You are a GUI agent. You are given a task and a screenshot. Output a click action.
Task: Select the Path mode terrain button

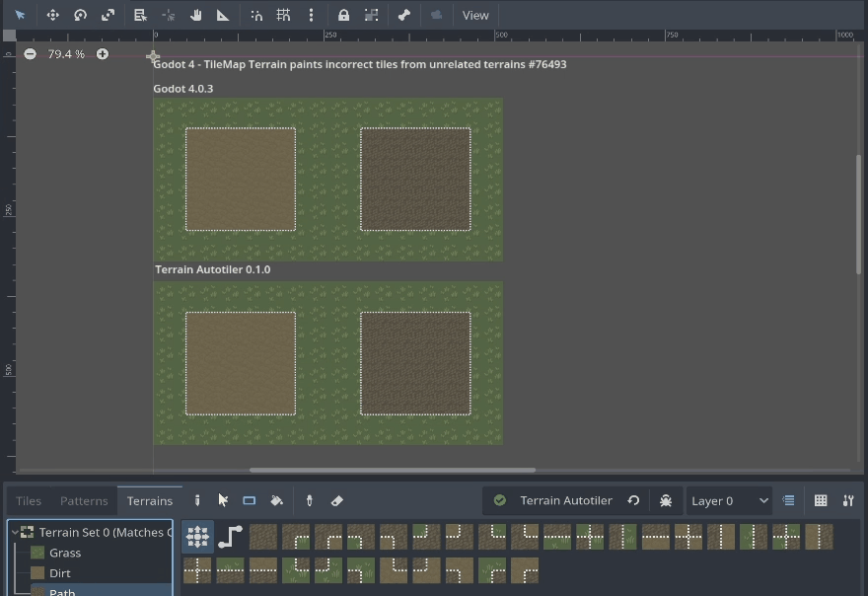click(230, 537)
